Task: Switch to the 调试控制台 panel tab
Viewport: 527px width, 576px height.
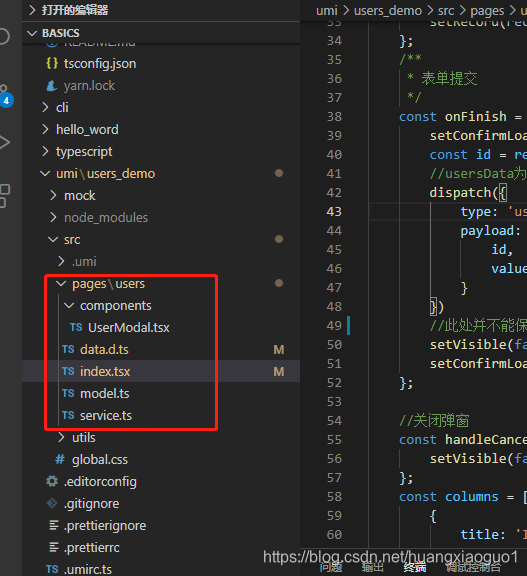Action: coord(473,568)
